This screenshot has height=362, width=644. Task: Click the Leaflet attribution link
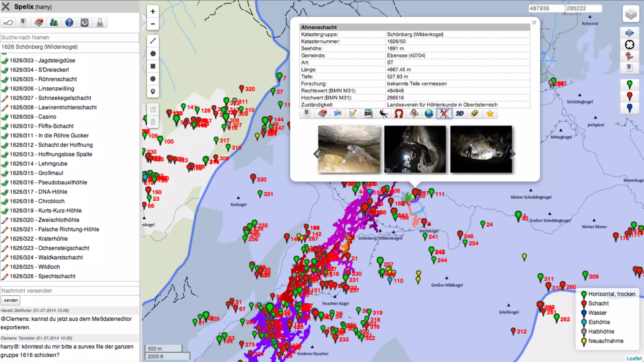pos(634,359)
